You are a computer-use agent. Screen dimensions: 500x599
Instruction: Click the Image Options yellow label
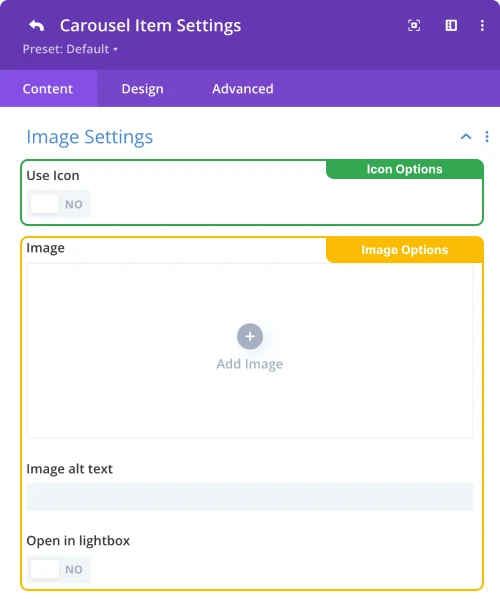coord(405,250)
